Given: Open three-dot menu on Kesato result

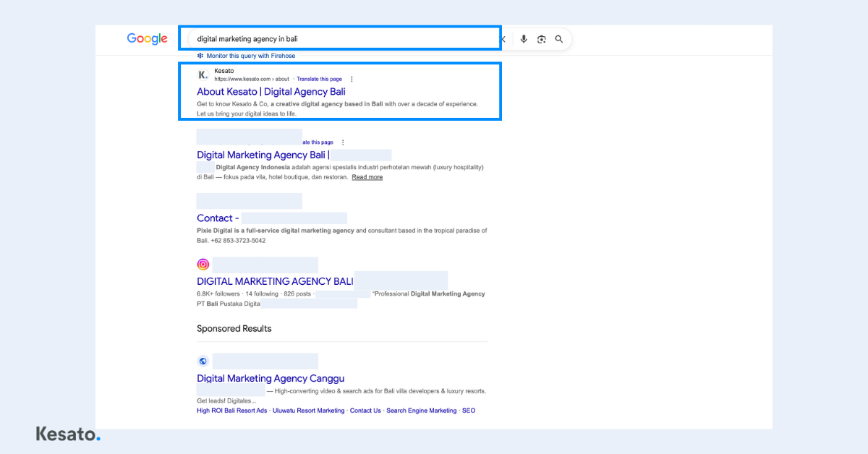Looking at the screenshot, I should click(352, 79).
